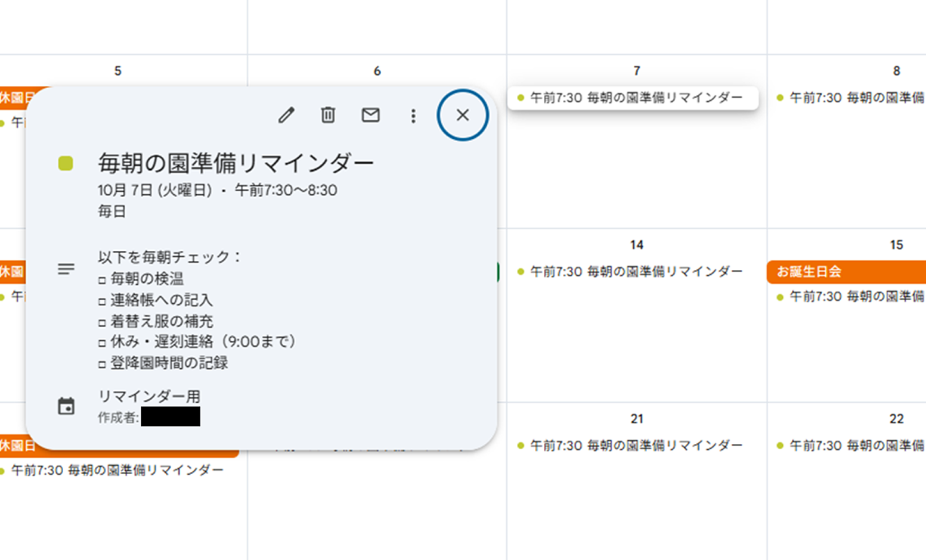The image size is (926, 560).
Task: Email guests via the envelope icon
Action: coord(370,115)
